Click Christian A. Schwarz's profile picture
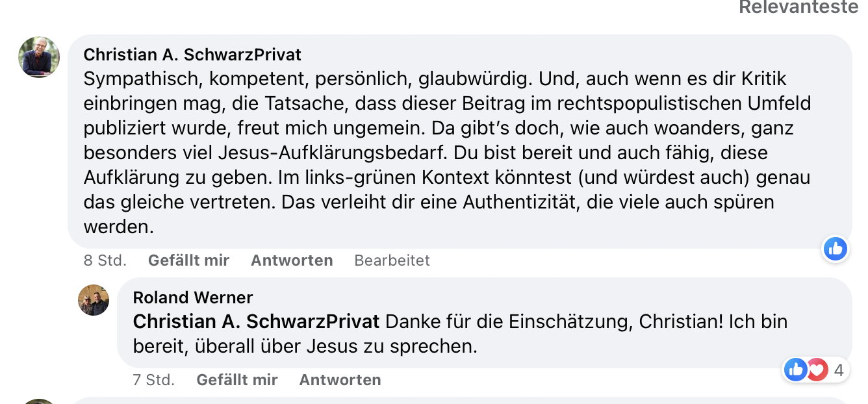 click(x=39, y=57)
